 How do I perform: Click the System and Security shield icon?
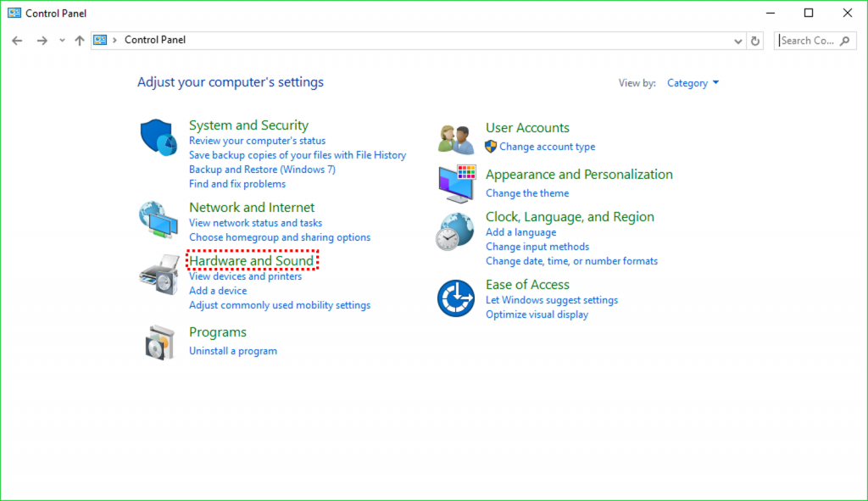point(159,137)
